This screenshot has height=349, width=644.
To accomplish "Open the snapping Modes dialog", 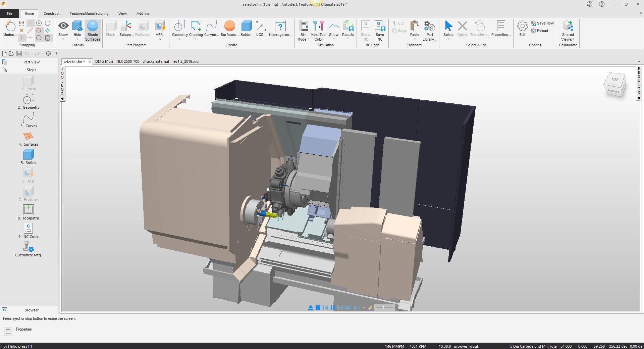I will [x=9, y=29].
